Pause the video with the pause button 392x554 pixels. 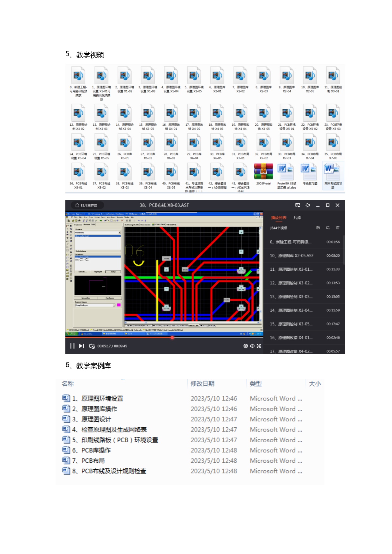(x=72, y=346)
